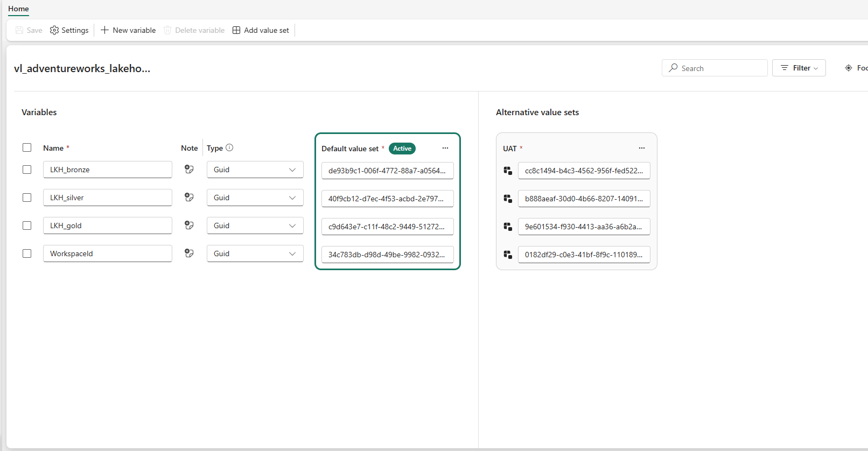
Task: Add note for LKH_bronze variable
Action: coord(189,169)
